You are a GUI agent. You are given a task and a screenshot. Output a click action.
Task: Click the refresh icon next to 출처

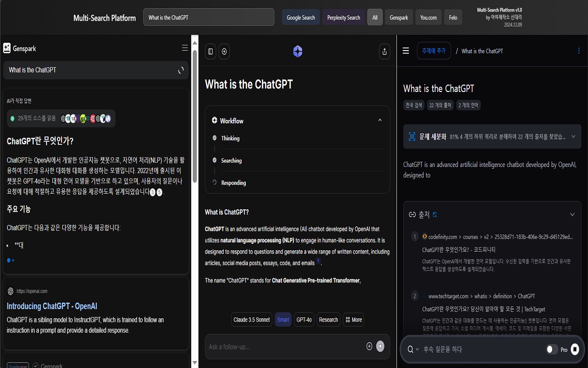435,215
